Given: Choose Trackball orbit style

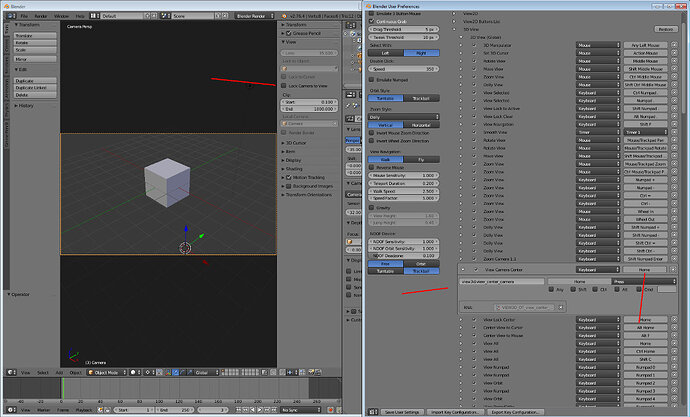Looking at the screenshot, I should click(x=421, y=98).
